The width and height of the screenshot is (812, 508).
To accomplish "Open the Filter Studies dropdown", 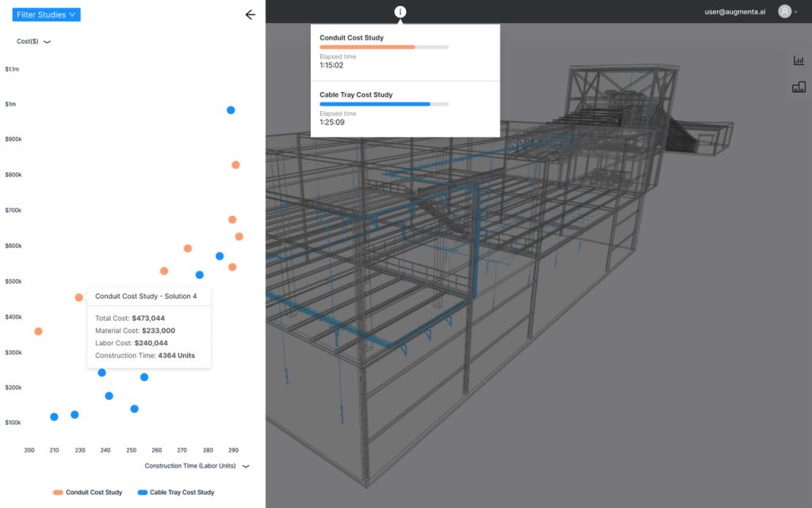I will 46,13.
